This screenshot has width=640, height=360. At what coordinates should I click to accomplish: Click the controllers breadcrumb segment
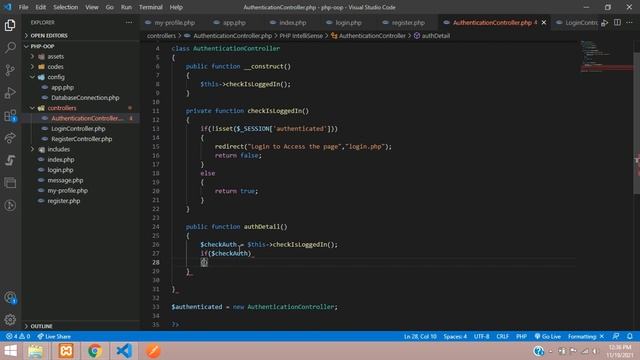point(161,36)
